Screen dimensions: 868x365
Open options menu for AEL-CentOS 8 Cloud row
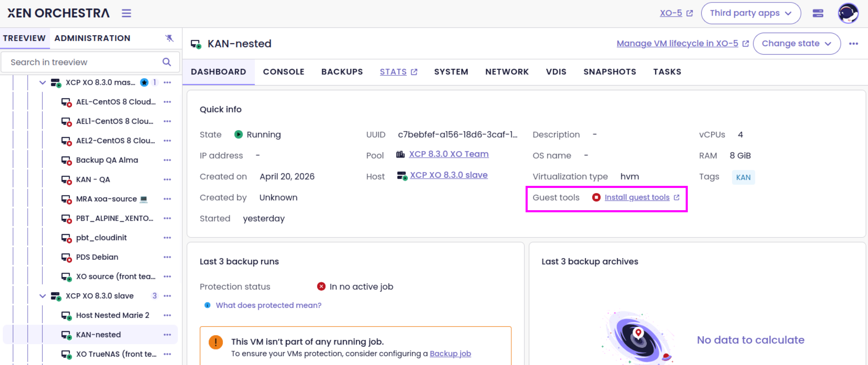[167, 102]
